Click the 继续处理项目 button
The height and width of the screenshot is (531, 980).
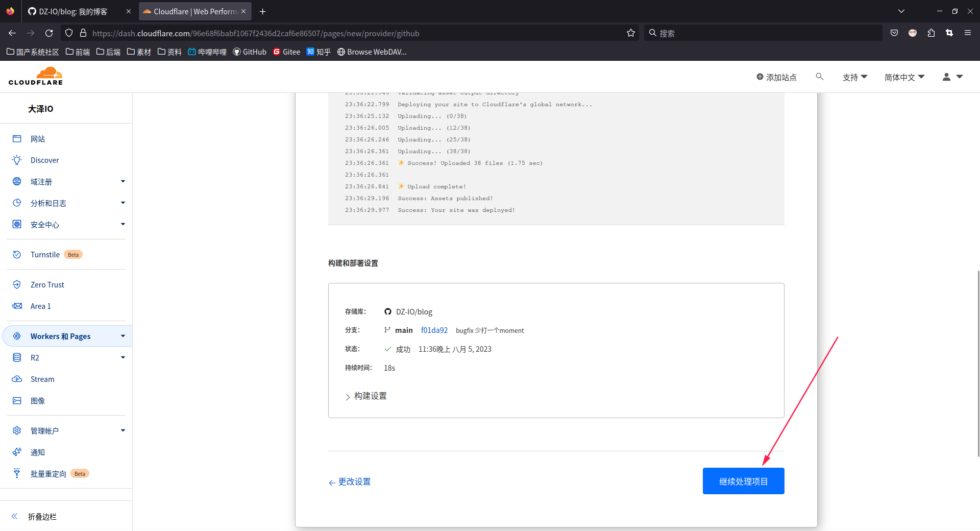pos(743,481)
